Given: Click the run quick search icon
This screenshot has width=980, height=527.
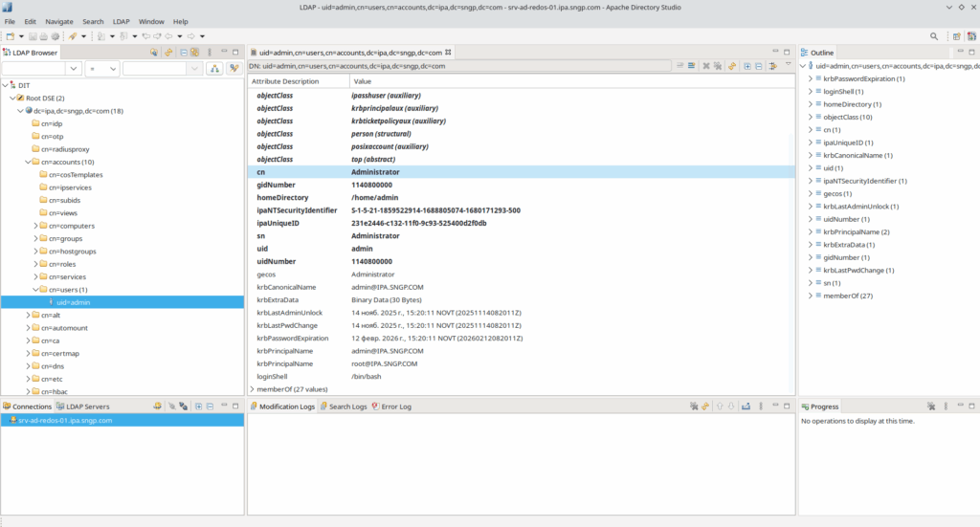Looking at the screenshot, I should (234, 69).
